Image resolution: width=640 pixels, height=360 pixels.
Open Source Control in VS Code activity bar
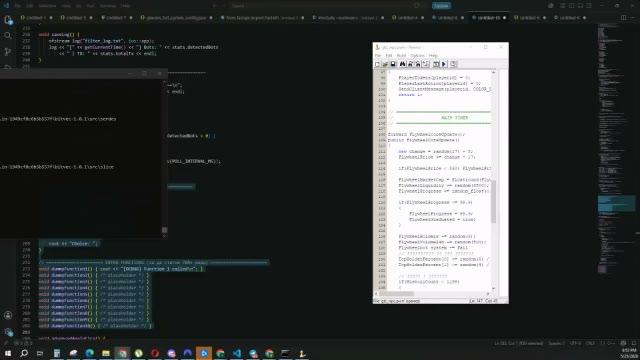pos(8,52)
